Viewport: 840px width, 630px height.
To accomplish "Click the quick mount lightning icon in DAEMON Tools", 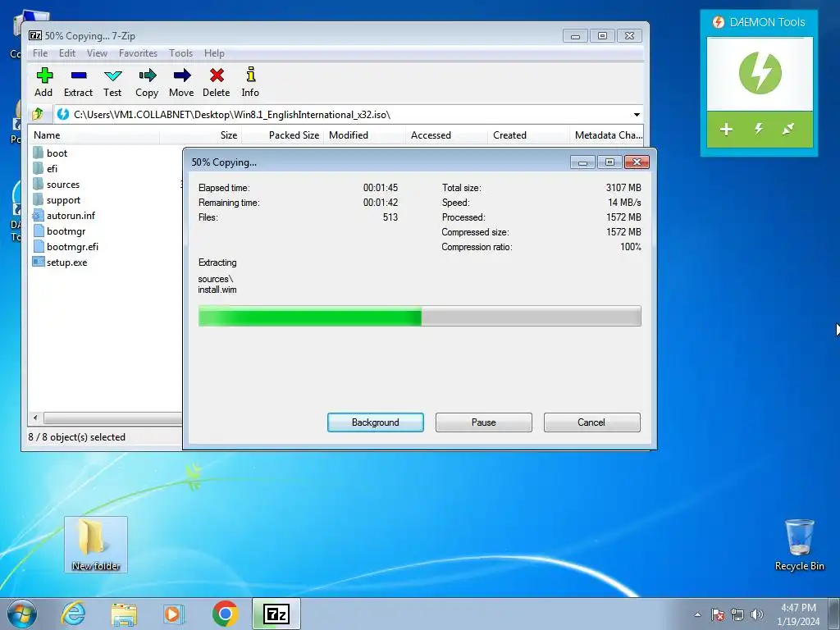I will 759,129.
